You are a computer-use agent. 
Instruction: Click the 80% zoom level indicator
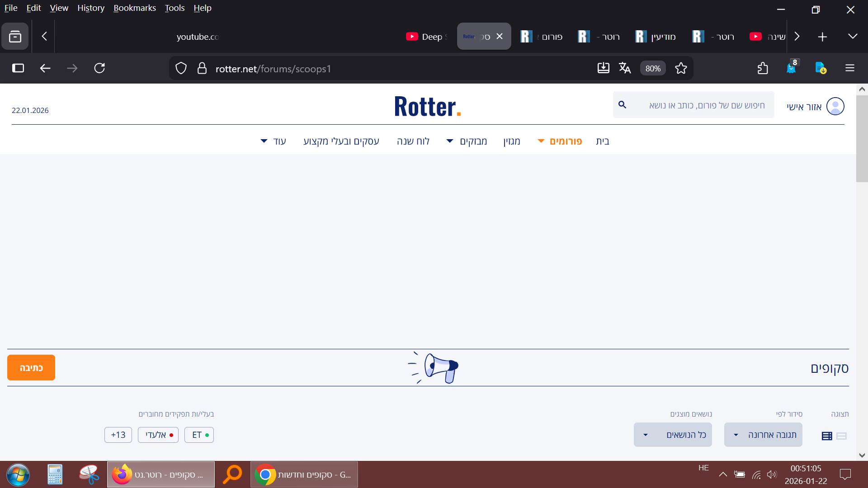(x=653, y=68)
